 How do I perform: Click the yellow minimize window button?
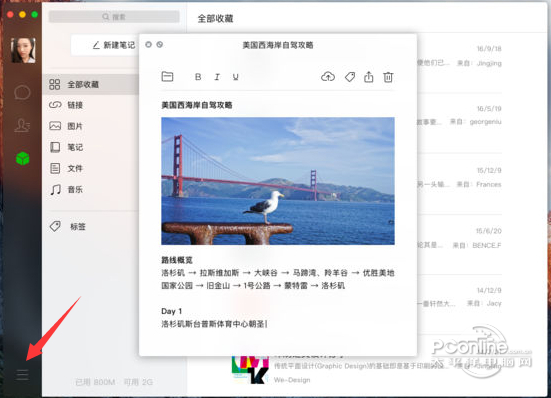click(x=22, y=14)
